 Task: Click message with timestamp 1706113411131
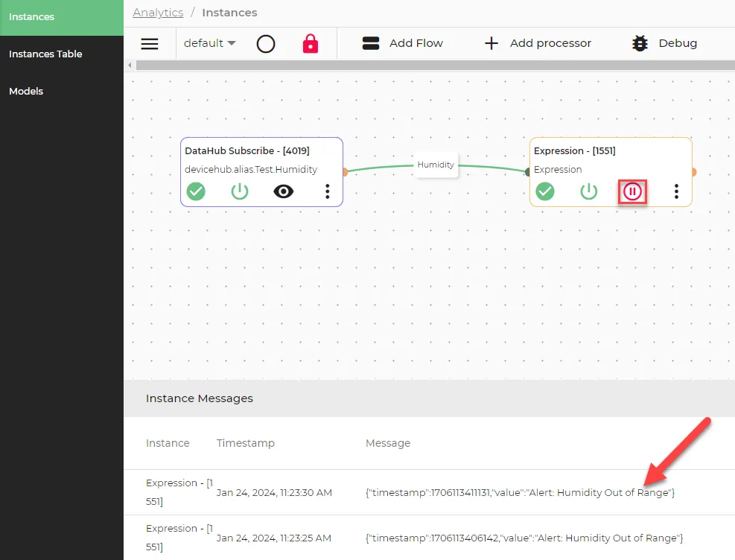click(520, 492)
